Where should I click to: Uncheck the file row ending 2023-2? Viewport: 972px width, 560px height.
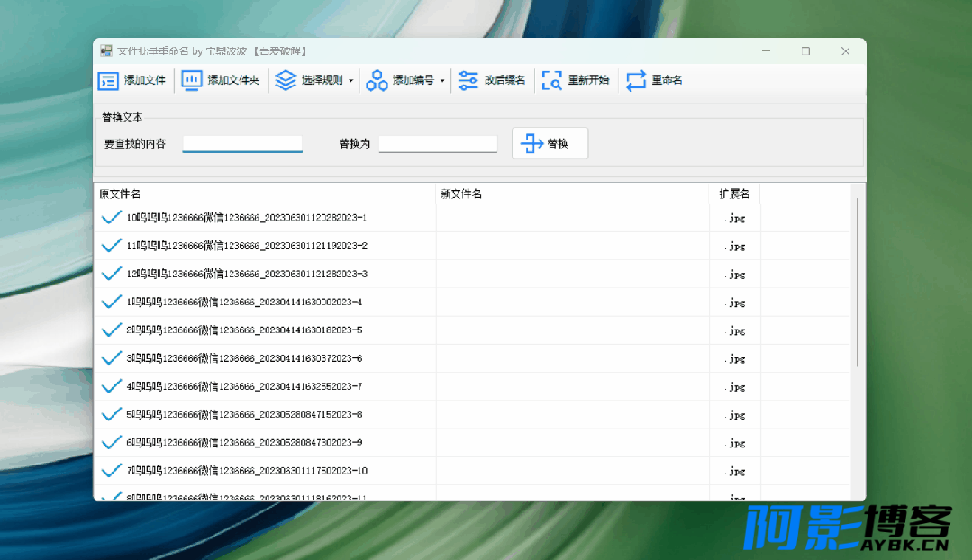pyautogui.click(x=111, y=246)
